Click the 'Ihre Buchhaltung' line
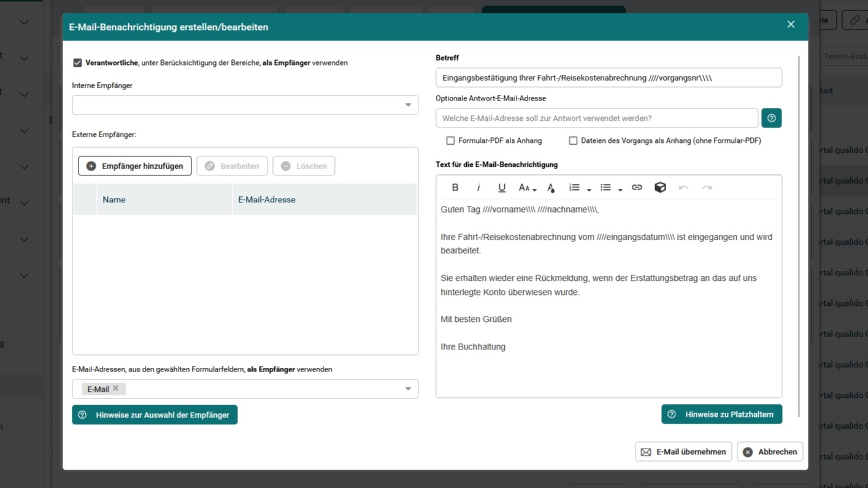 [x=473, y=347]
